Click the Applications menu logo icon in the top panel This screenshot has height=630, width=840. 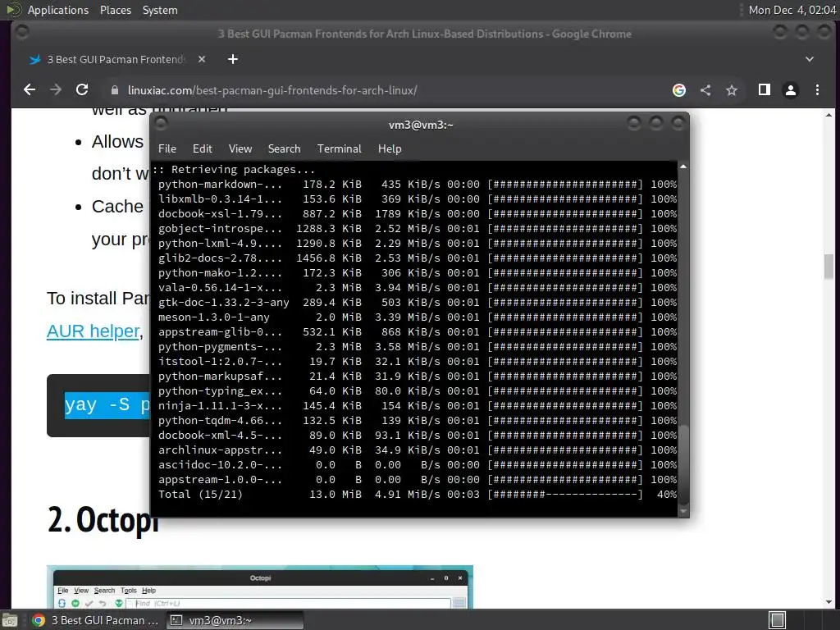[14, 10]
